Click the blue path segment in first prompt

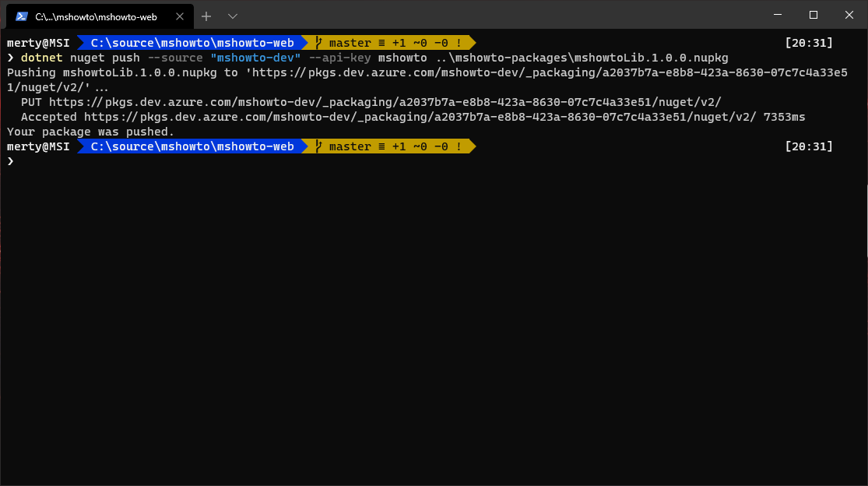pos(192,43)
